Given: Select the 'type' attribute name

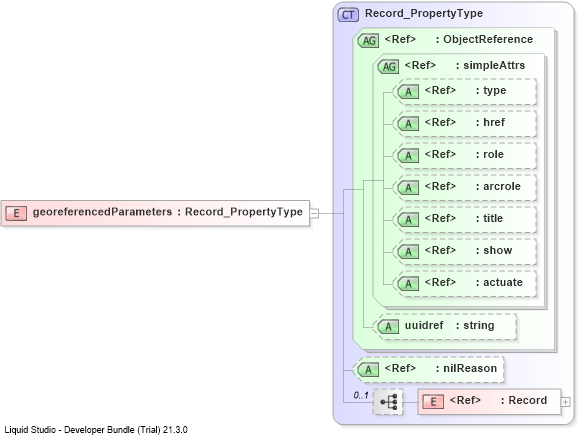Looking at the screenshot, I should [x=494, y=91].
